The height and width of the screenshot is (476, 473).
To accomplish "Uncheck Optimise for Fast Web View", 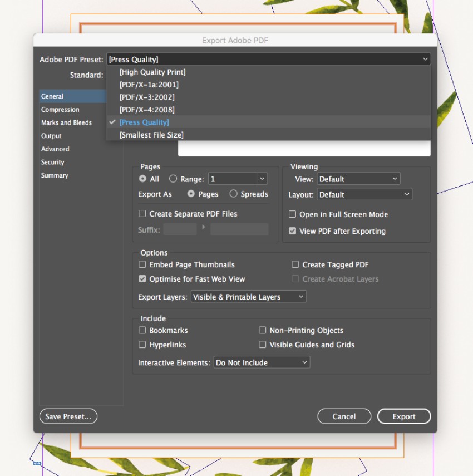I will click(142, 279).
